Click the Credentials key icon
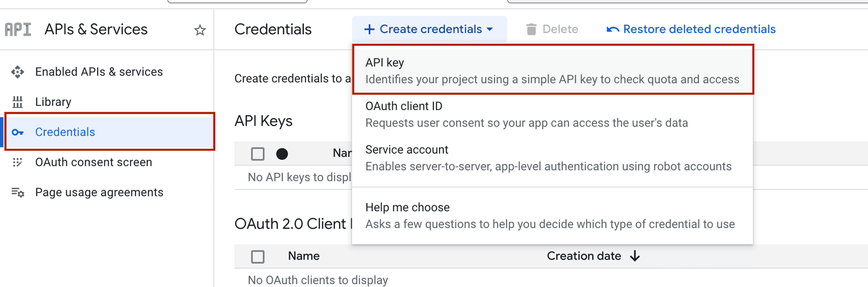 (17, 132)
